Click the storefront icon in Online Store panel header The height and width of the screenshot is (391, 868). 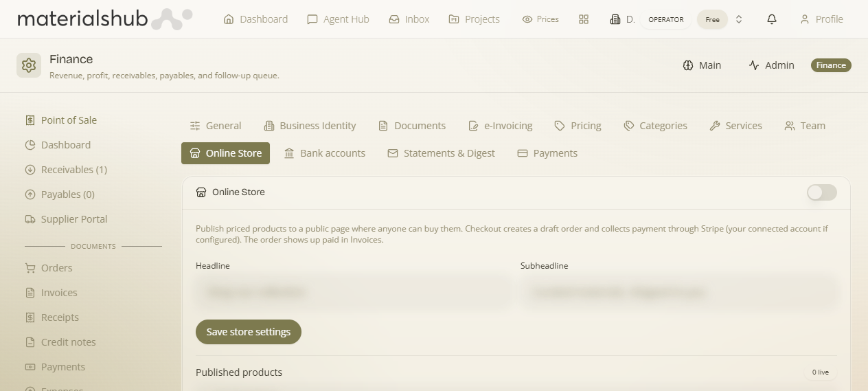tap(201, 192)
